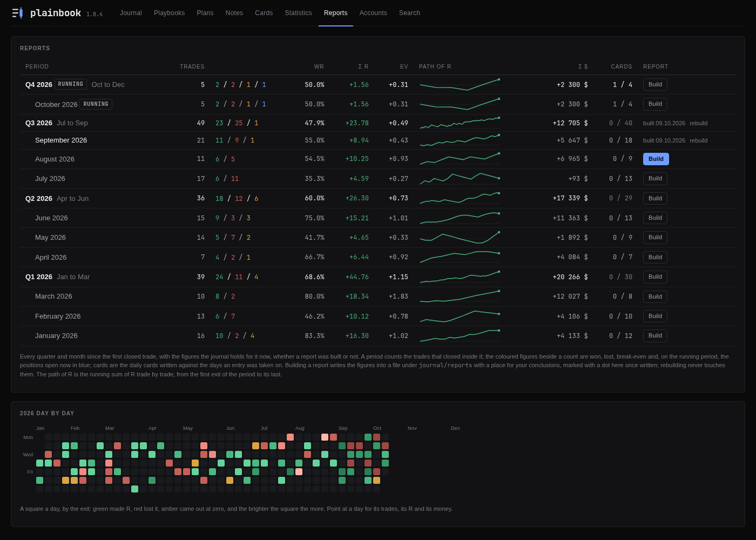
Task: Click the RUNNING badge beside Q4 2026
Action: (x=71, y=84)
